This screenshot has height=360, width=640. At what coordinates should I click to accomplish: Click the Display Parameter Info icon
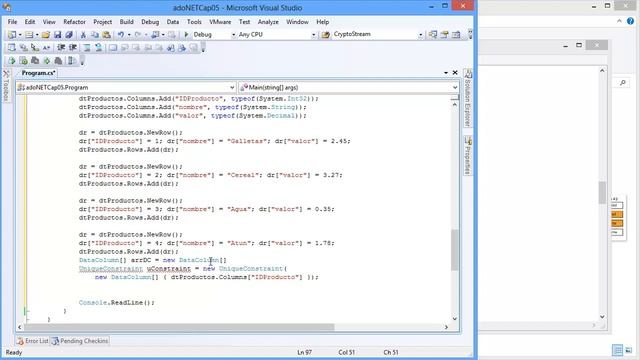[23, 48]
